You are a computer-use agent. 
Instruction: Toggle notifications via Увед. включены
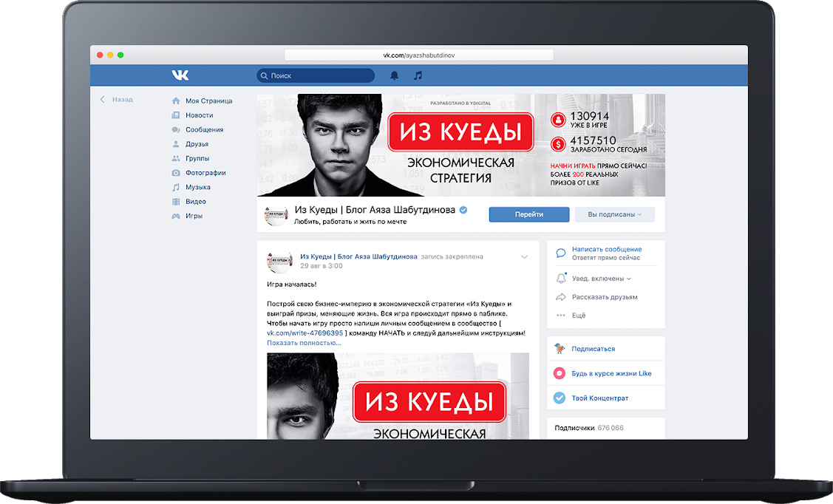[601, 279]
